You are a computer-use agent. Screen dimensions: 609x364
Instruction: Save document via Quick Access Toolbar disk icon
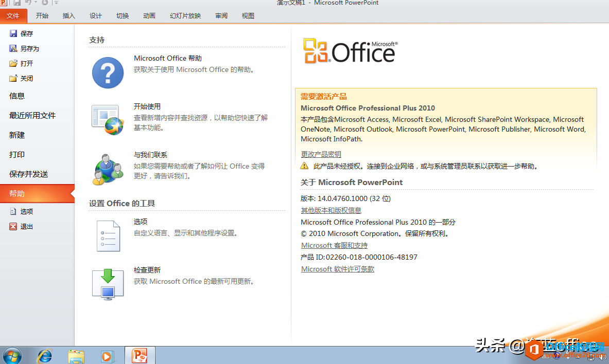coord(16,3)
